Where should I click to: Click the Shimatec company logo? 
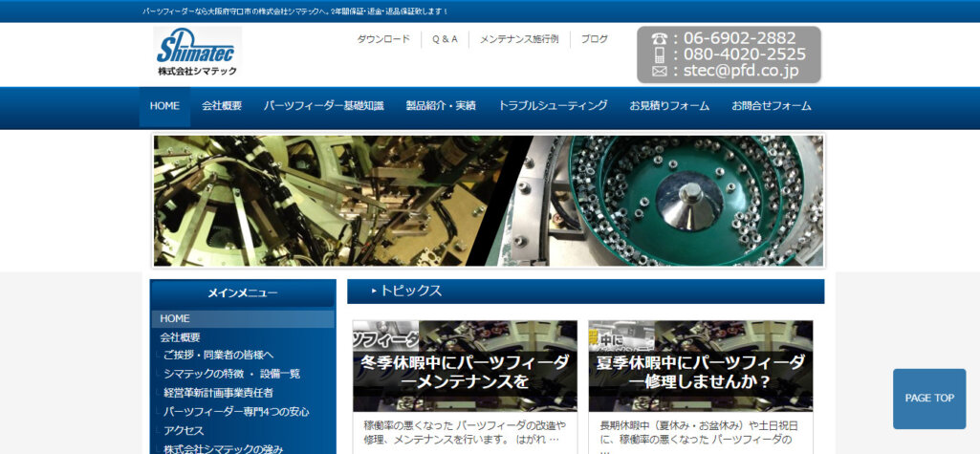coord(197,53)
